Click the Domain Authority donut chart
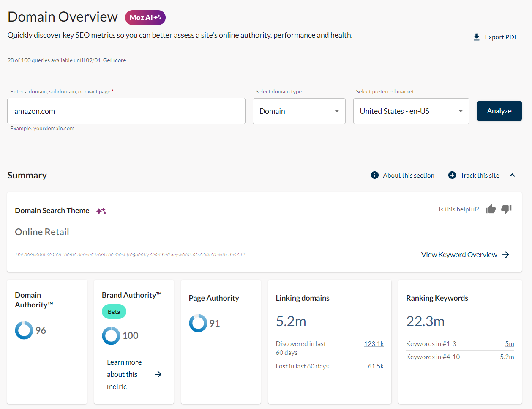Viewport: 532px width, 409px height. tap(24, 330)
